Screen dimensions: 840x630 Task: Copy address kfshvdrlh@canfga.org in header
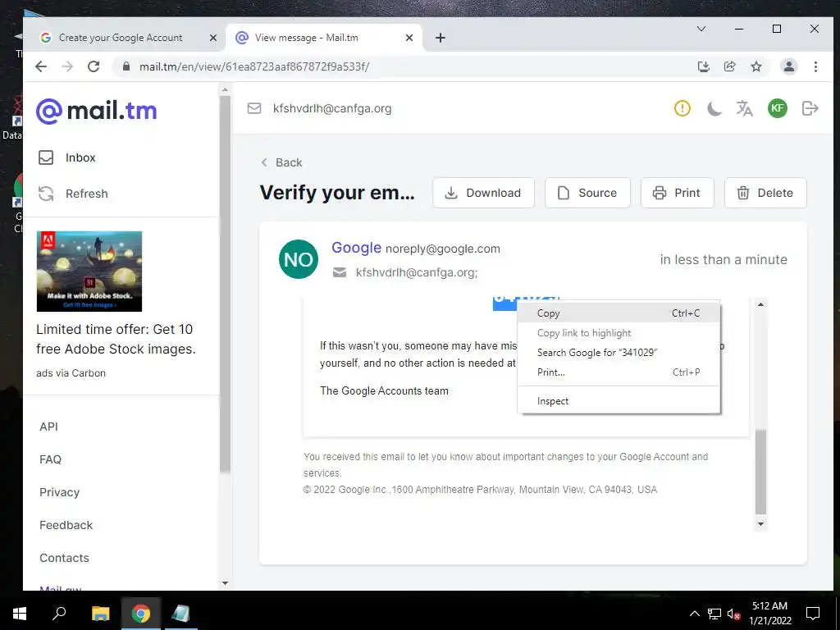(332, 108)
